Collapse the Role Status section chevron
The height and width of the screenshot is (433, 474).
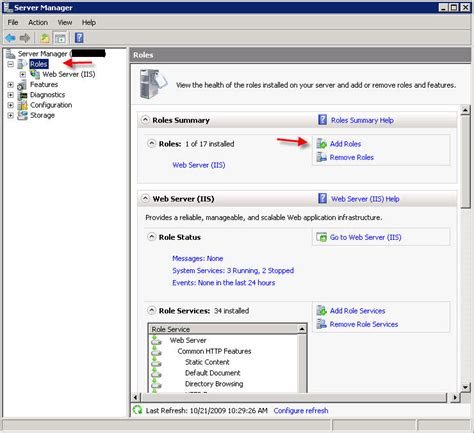point(151,237)
